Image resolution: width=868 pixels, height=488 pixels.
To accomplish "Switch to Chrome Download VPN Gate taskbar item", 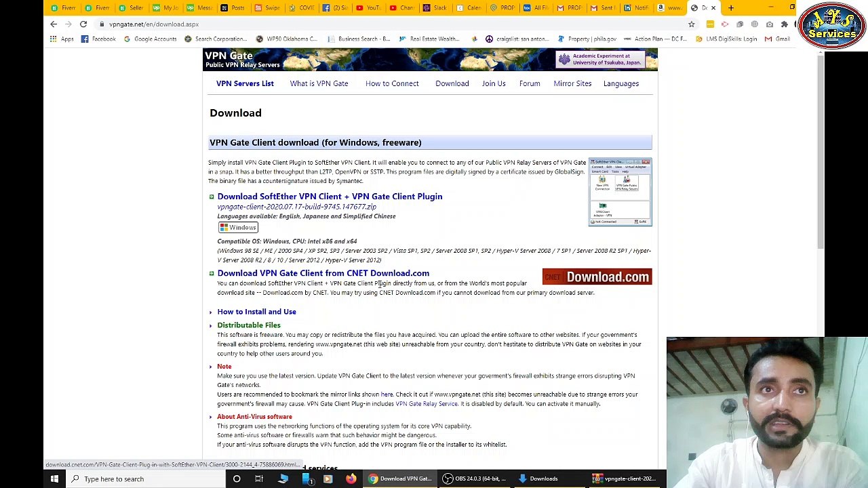I will click(399, 479).
